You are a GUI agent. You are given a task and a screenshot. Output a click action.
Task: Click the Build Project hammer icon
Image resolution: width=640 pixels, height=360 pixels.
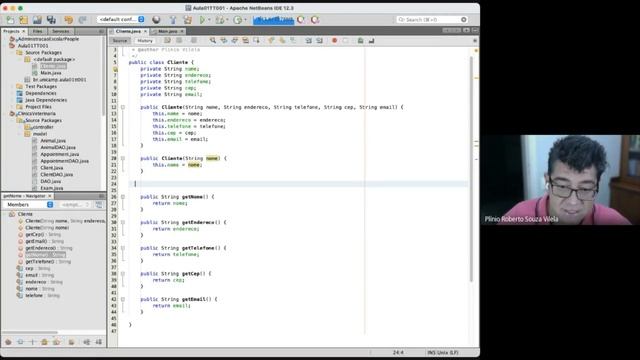(173, 20)
